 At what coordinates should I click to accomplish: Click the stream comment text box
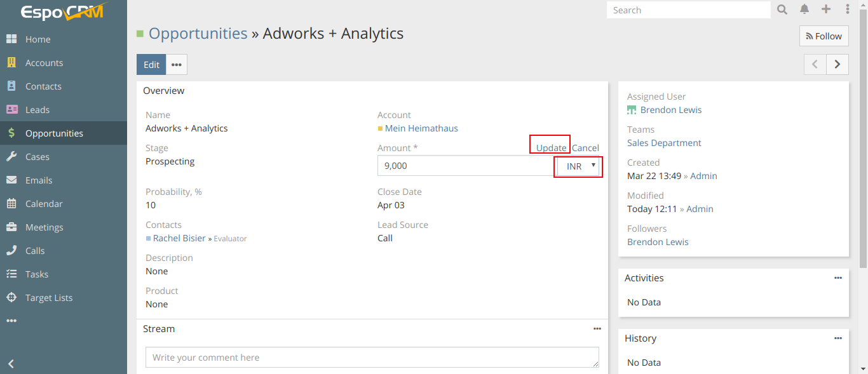pyautogui.click(x=372, y=357)
